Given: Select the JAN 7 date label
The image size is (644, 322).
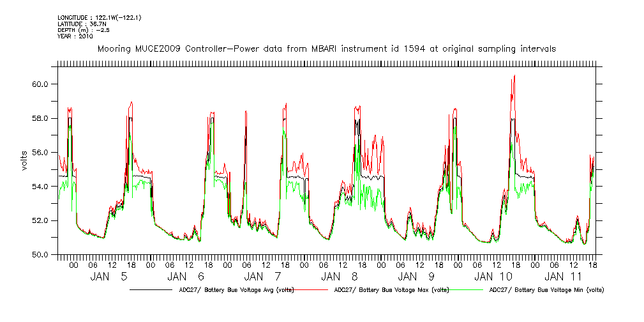Looking at the screenshot, I should [262, 277].
